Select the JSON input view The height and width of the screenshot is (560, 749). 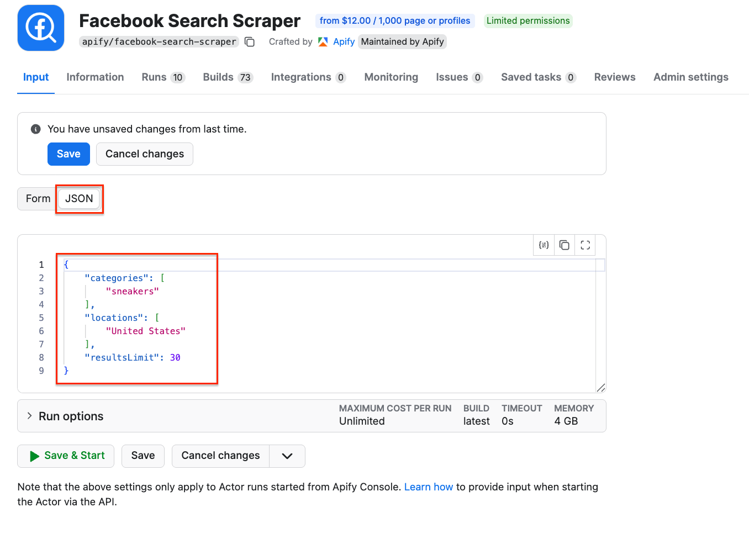[x=79, y=199]
